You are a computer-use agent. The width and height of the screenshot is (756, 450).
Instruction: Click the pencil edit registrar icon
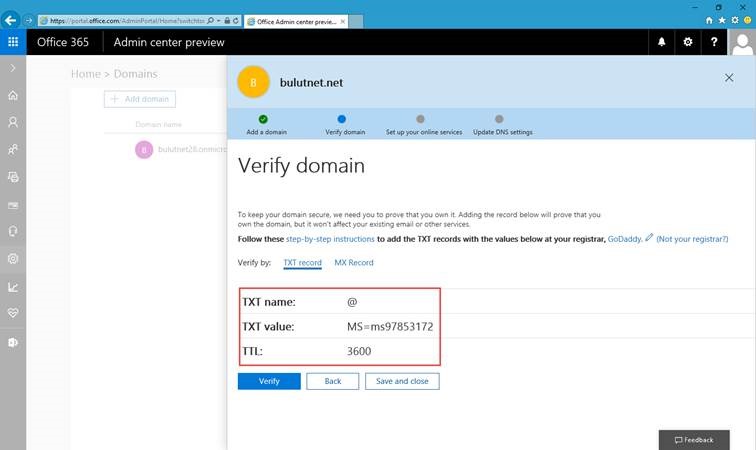point(649,238)
